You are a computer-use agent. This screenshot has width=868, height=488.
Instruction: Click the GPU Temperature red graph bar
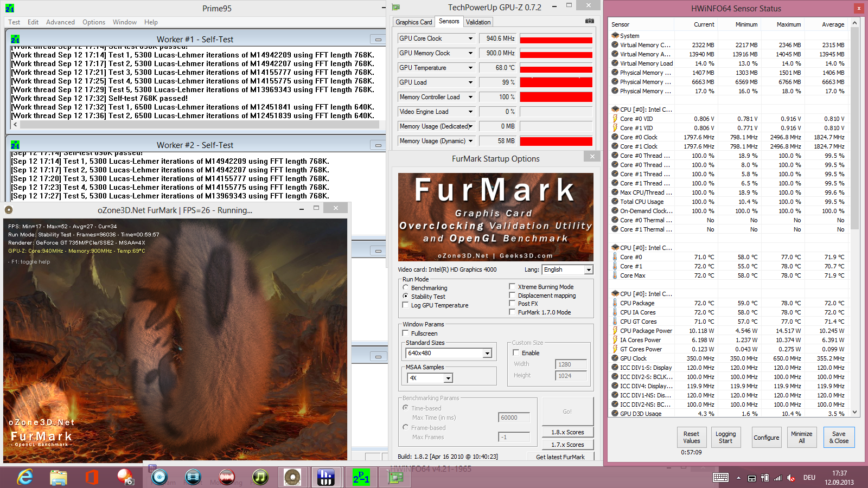point(556,68)
